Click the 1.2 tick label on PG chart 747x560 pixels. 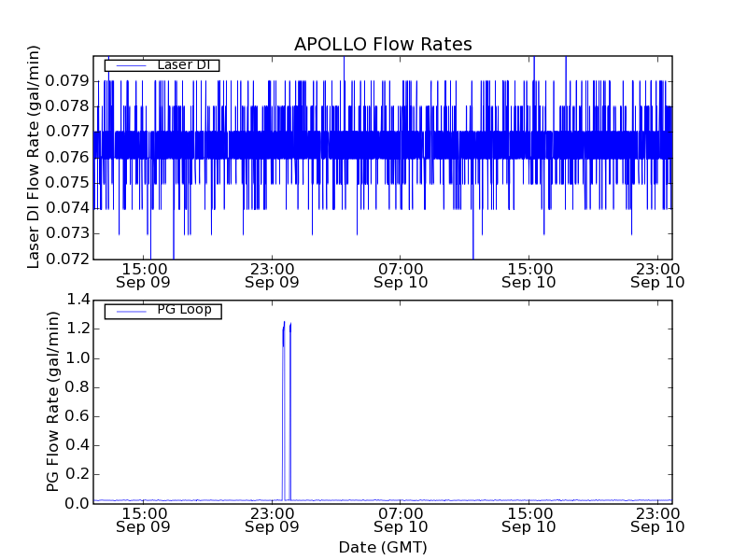(x=78, y=329)
